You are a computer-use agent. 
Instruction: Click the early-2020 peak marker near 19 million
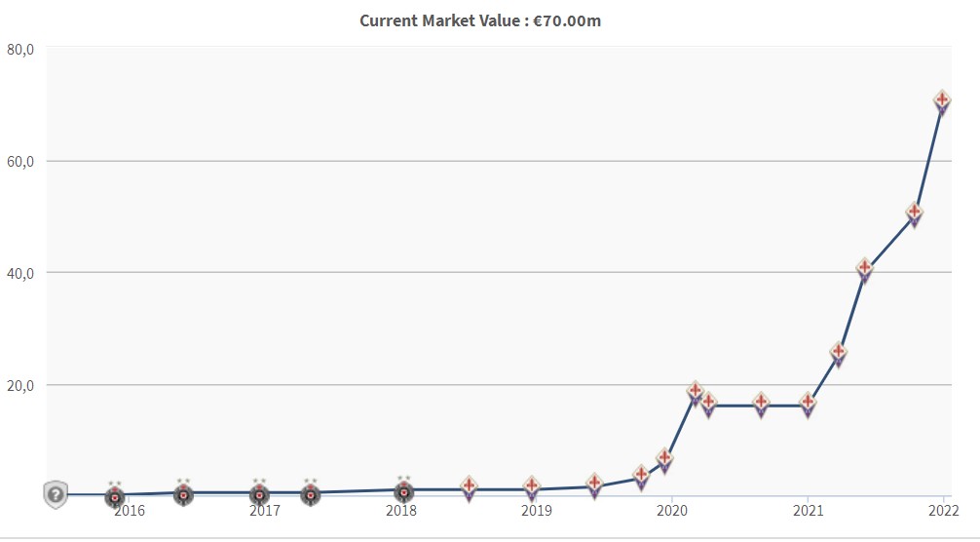click(695, 393)
